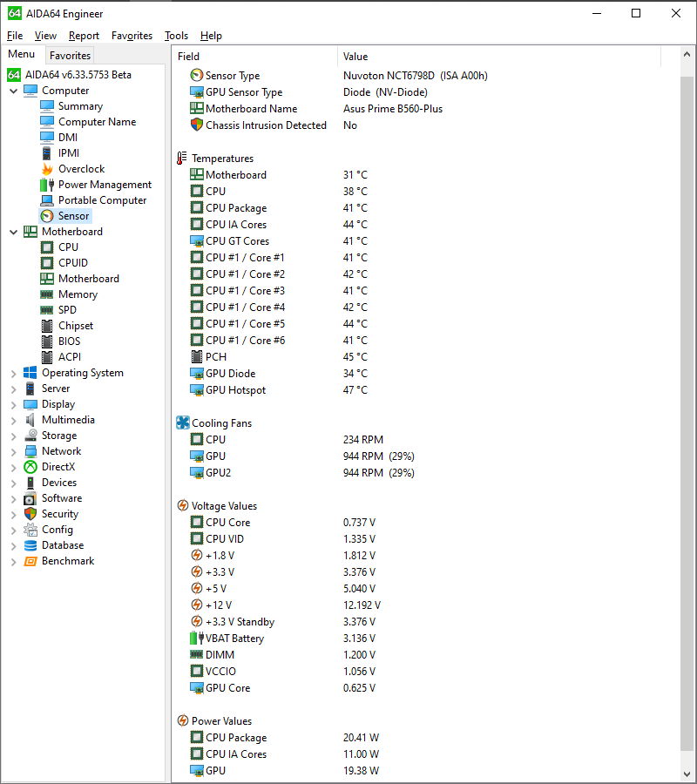Click the Temperatures thermometer icon
The image size is (697, 784).
pyautogui.click(x=182, y=159)
